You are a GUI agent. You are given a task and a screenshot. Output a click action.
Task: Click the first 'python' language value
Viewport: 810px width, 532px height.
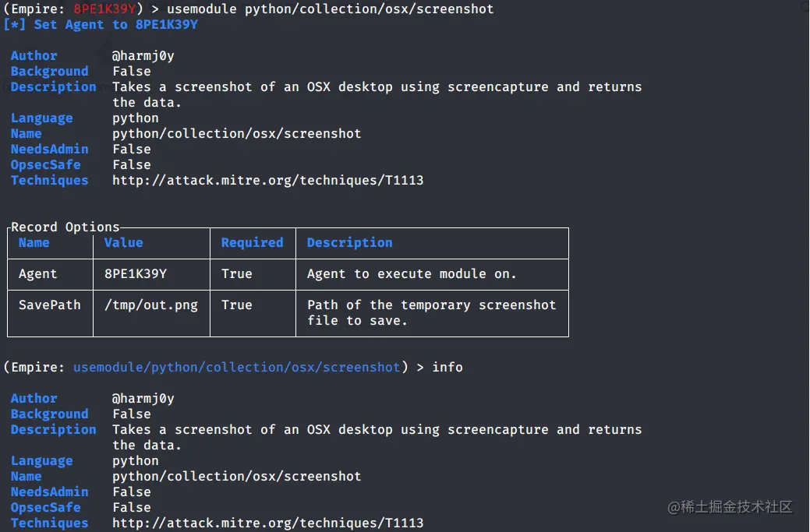pyautogui.click(x=136, y=118)
